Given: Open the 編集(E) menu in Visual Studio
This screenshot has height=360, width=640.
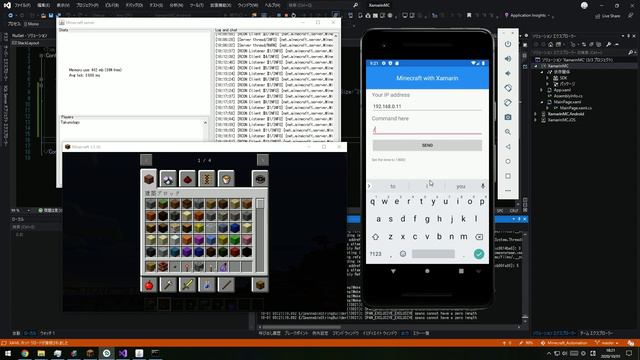Looking at the screenshot, I should point(43,5).
